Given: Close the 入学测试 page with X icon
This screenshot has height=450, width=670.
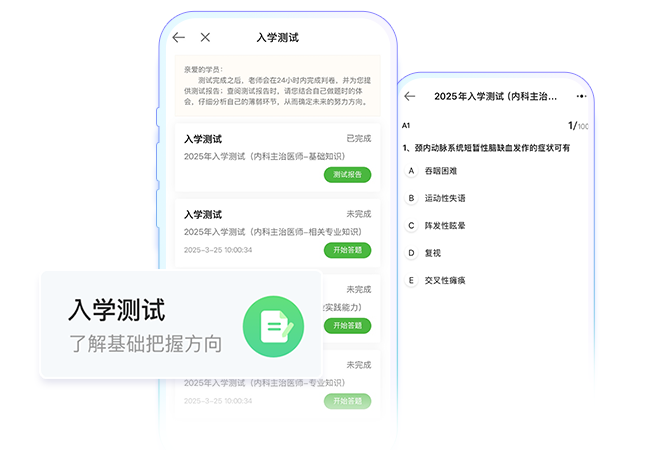Looking at the screenshot, I should tap(205, 37).
